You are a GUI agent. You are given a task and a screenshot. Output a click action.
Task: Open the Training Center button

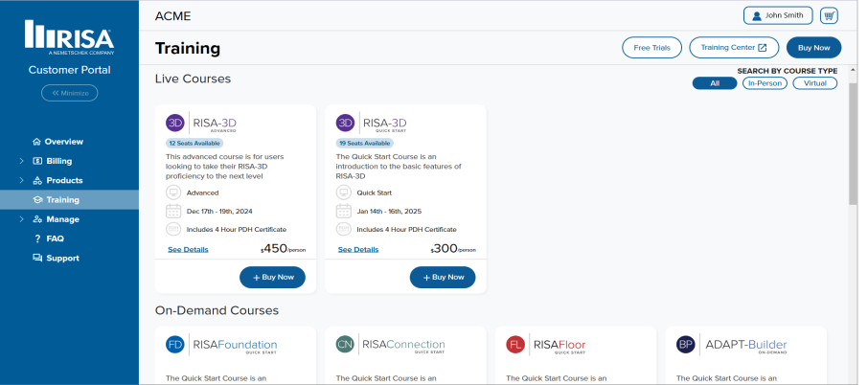pyautogui.click(x=734, y=48)
